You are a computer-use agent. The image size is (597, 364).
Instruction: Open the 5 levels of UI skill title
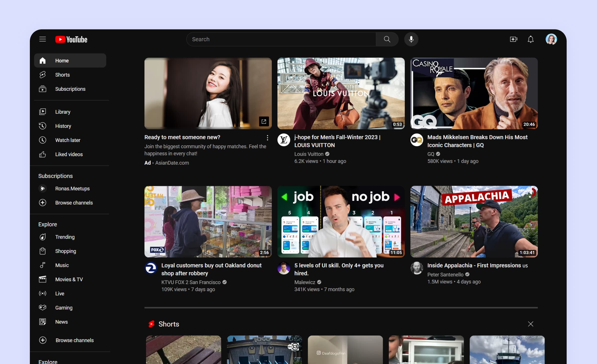(339, 269)
